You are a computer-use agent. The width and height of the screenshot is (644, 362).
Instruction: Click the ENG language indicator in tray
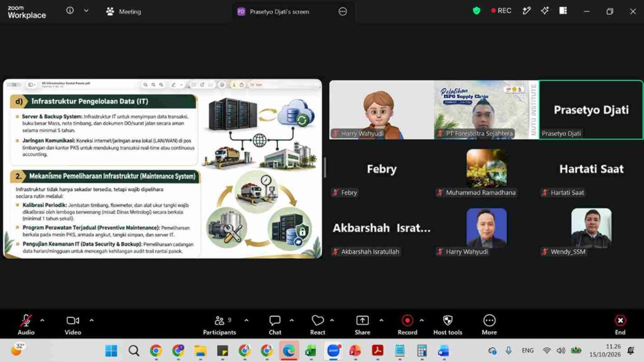(528, 351)
